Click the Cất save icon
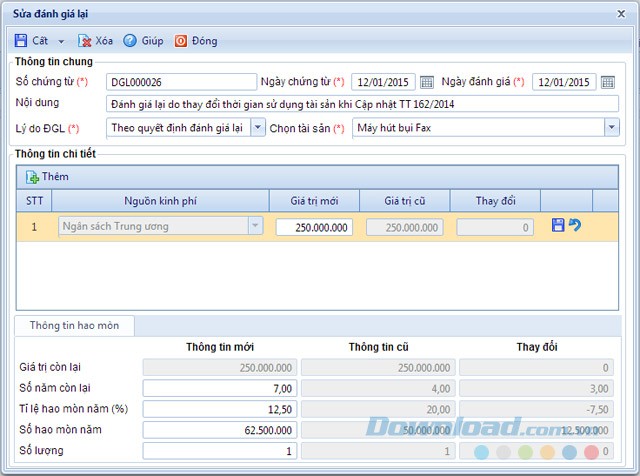Viewport: 640px width, 476px height. tap(21, 41)
